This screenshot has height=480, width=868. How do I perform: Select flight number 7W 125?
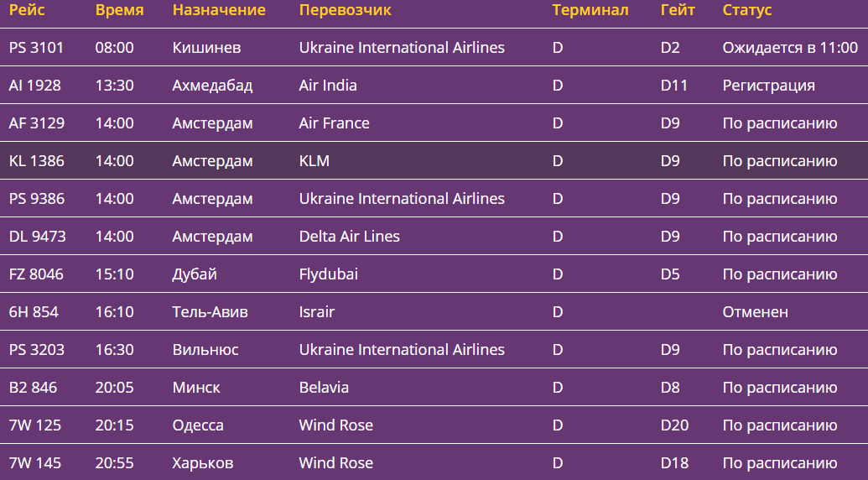(x=35, y=425)
